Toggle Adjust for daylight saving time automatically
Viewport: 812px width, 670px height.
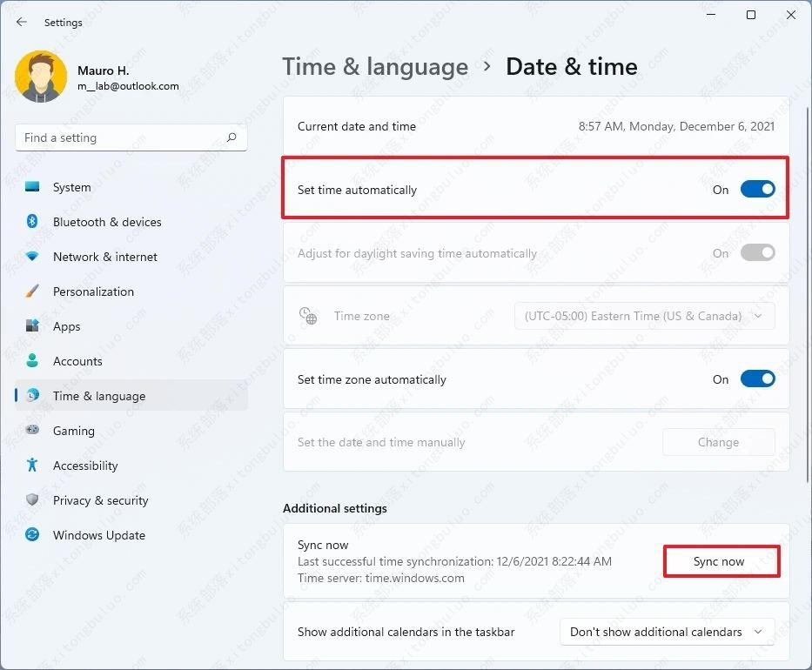click(x=756, y=253)
